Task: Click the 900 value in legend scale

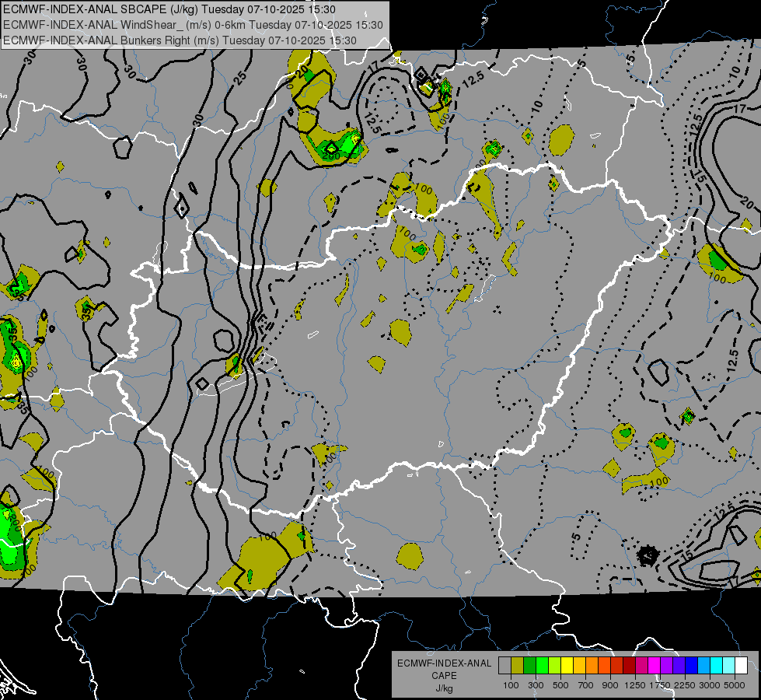Action: (610, 685)
